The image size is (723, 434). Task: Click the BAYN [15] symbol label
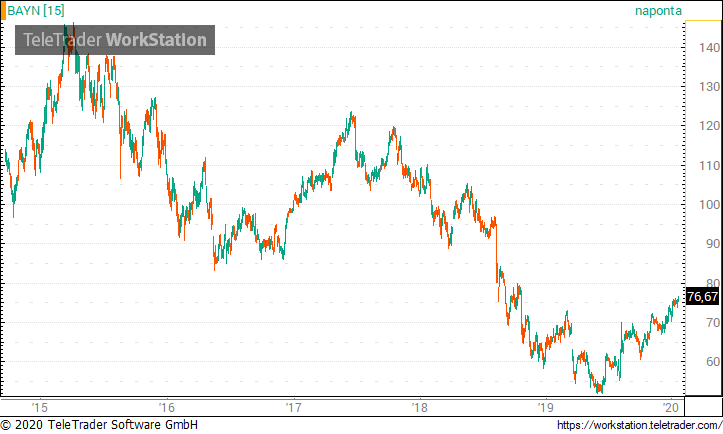[x=36, y=11]
